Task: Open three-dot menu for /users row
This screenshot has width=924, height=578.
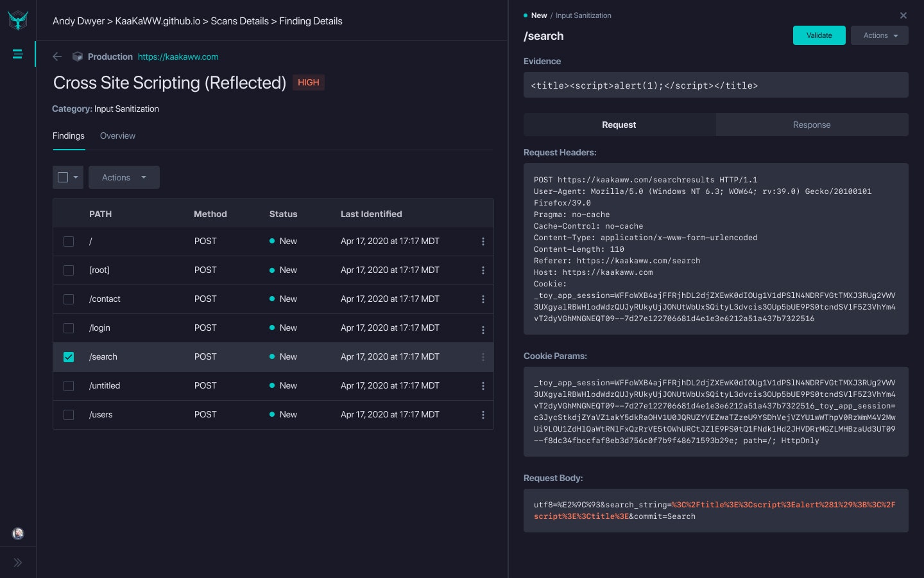Action: pyautogui.click(x=483, y=415)
